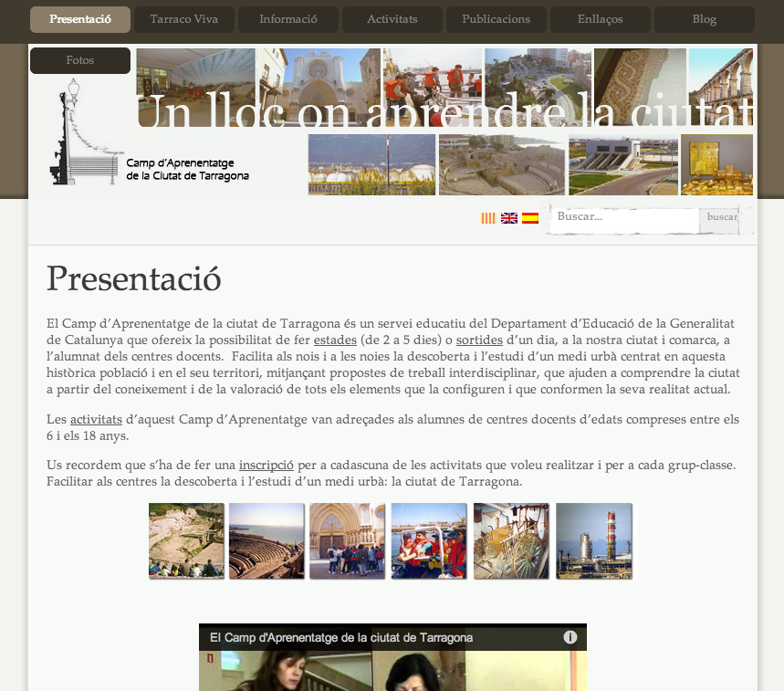The width and height of the screenshot is (784, 691).
Task: Open the children in life jackets thumbnail
Action: 428,540
